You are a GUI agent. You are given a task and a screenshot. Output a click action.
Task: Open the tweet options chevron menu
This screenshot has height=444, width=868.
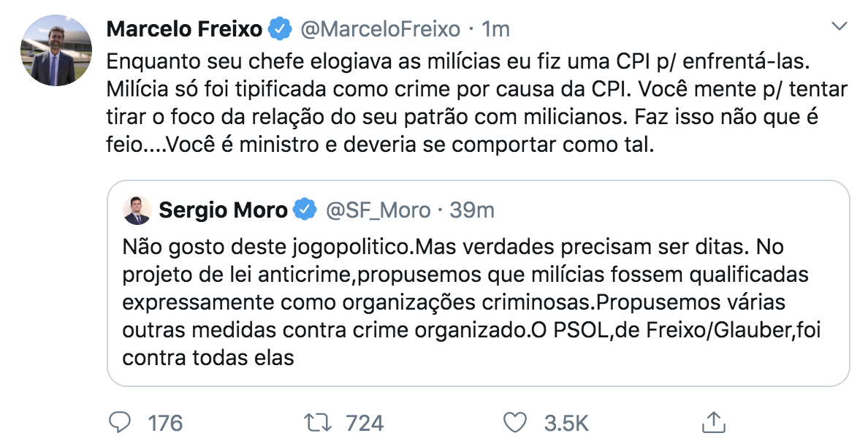pos(840,27)
